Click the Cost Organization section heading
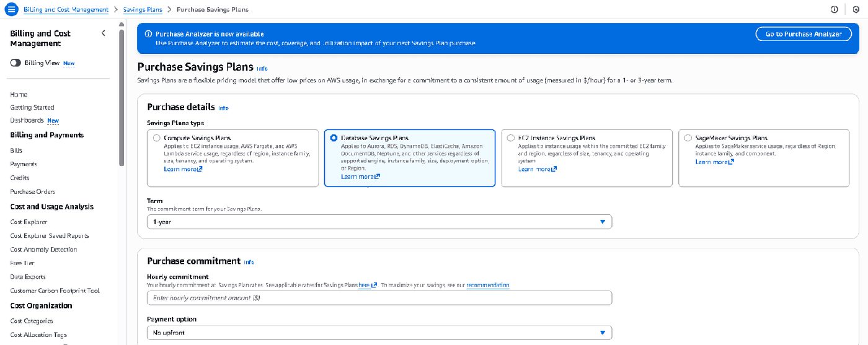Screen dimensions: 868x345 tap(41, 305)
